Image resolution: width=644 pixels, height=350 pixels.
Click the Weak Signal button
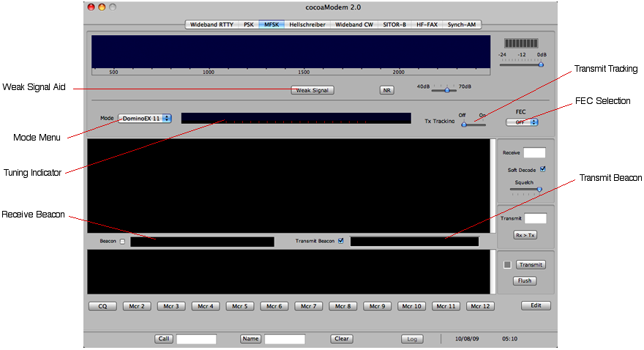click(x=312, y=90)
